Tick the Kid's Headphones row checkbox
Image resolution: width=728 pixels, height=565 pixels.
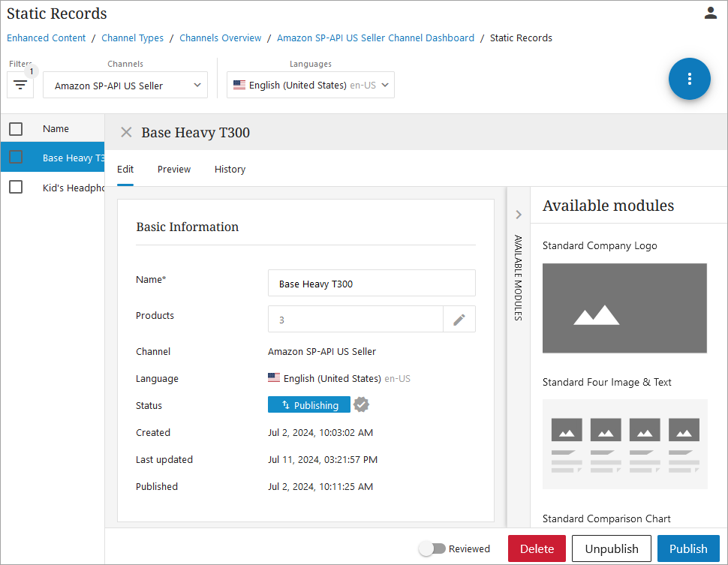16,188
